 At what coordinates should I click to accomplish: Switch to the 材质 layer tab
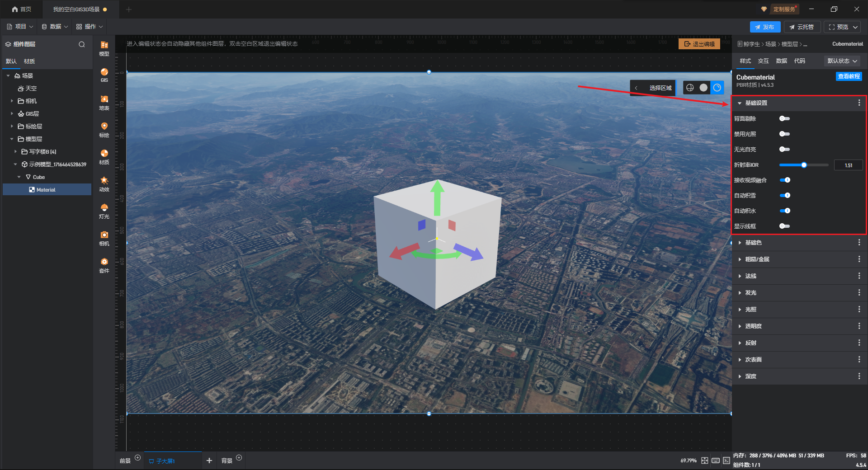point(29,61)
